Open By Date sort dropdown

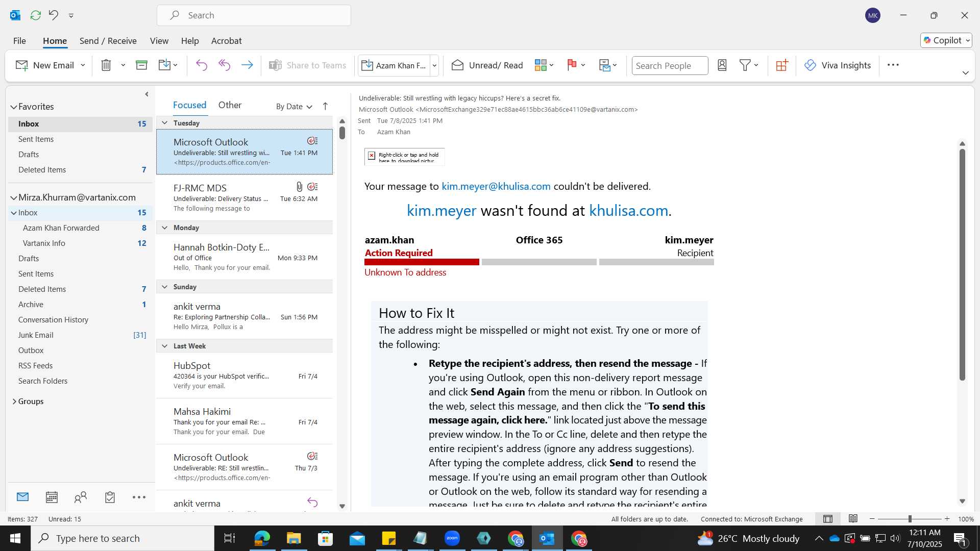(x=294, y=106)
